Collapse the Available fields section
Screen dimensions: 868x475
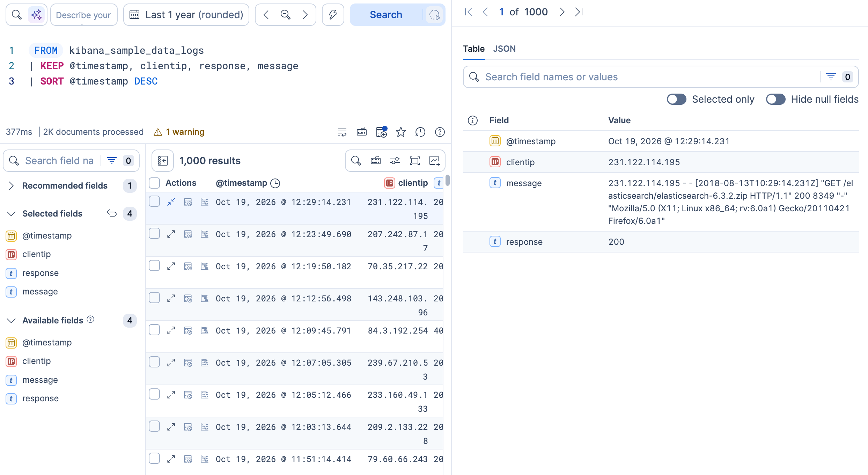click(11, 320)
